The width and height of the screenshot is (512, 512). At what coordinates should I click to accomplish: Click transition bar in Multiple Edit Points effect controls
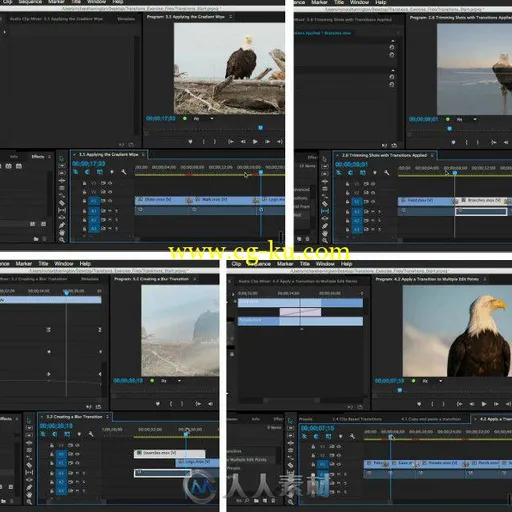tap(300, 312)
